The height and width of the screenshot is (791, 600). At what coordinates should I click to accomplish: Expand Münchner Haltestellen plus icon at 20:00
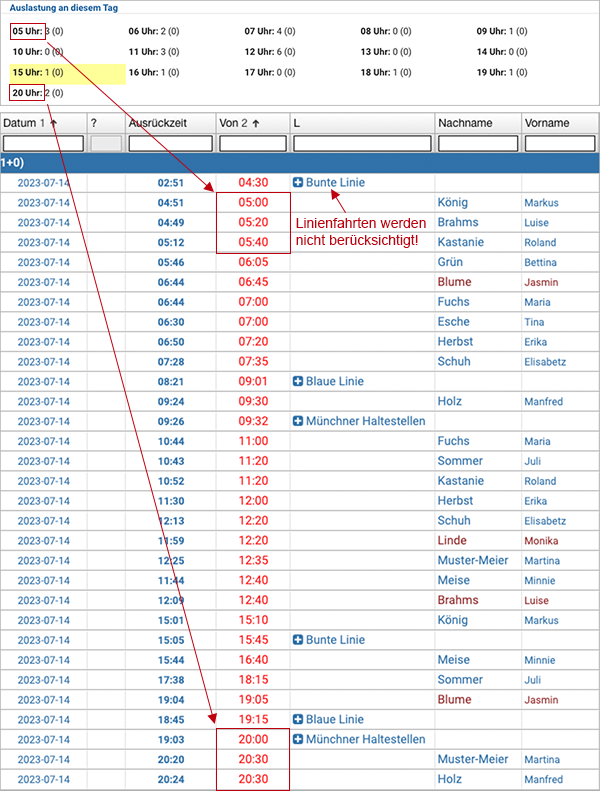pyautogui.click(x=298, y=739)
